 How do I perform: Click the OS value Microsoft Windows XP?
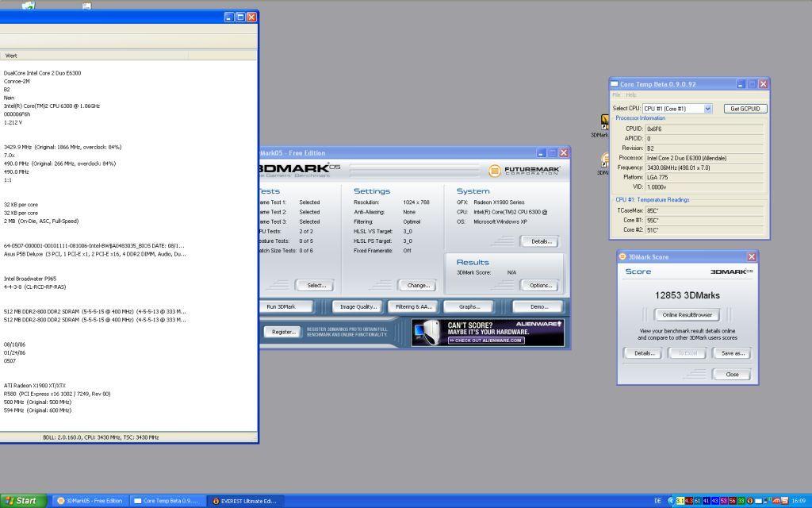click(500, 221)
